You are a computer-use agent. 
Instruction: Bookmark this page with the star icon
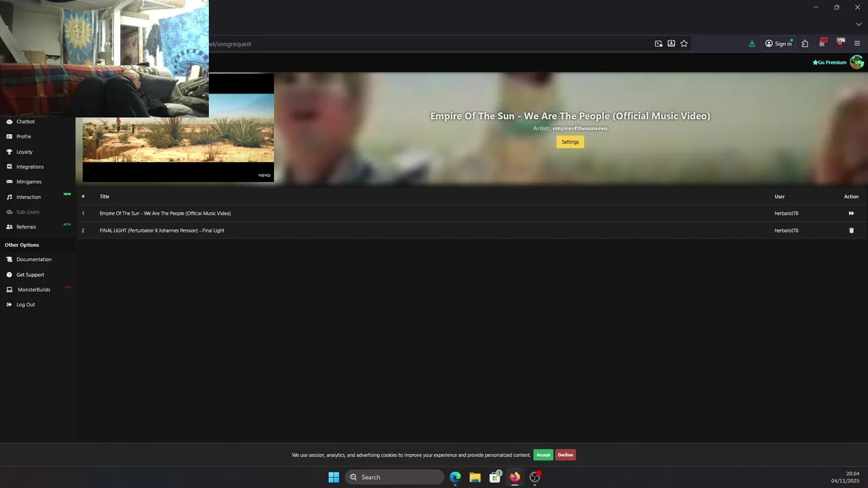pos(684,43)
